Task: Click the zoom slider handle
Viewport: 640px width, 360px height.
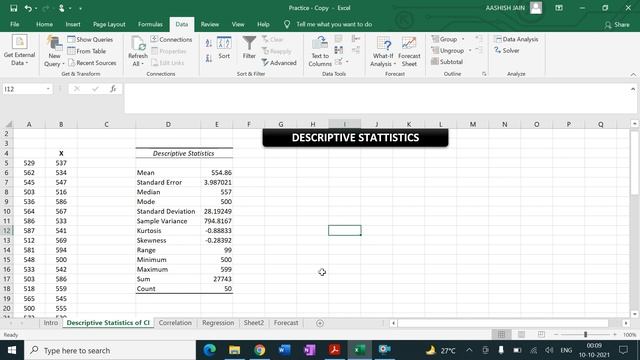Action: click(x=585, y=335)
